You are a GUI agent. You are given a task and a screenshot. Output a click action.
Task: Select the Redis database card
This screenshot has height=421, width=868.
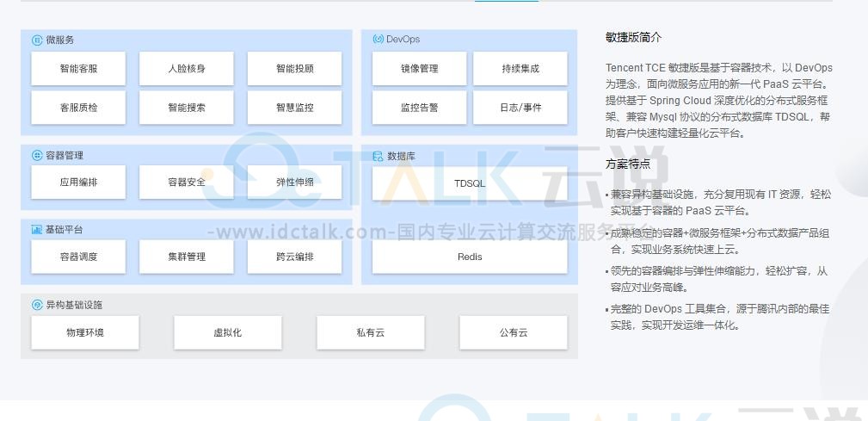click(x=470, y=257)
